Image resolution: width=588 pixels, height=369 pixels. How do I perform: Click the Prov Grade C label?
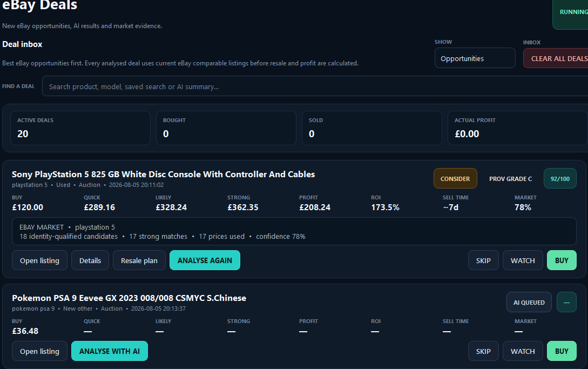click(510, 179)
